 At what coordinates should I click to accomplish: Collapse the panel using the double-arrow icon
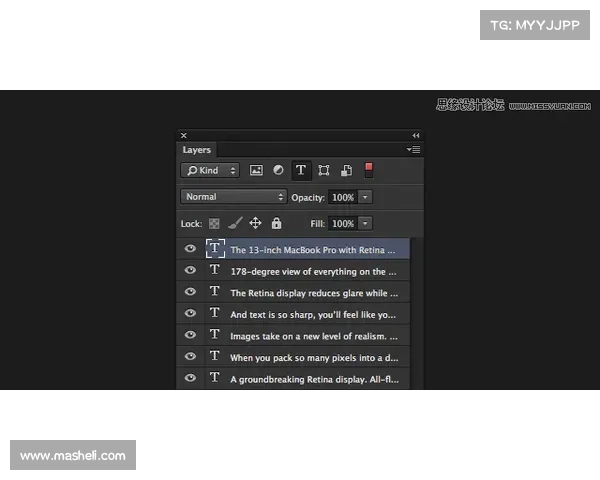416,136
